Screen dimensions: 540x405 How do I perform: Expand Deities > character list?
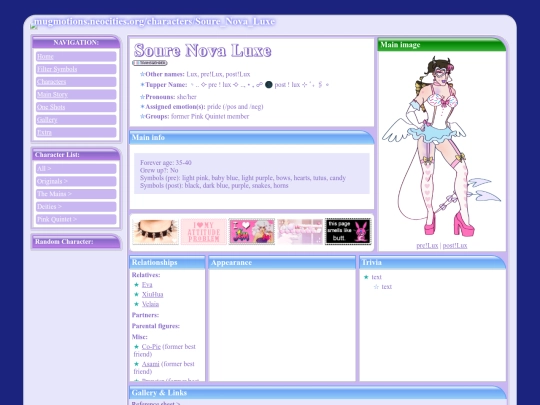pos(76,207)
